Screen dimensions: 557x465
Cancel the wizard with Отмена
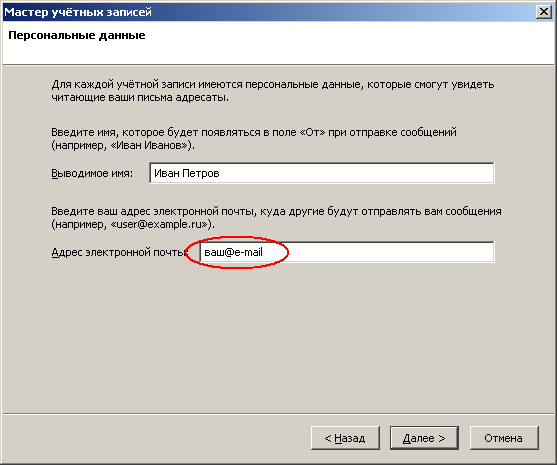[504, 438]
